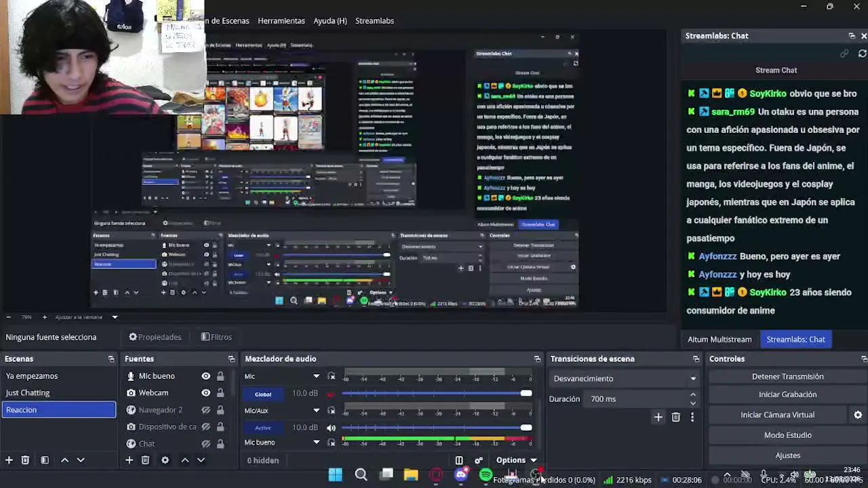Move the selected scene up
This screenshot has height=488, width=868.
[x=65, y=460]
